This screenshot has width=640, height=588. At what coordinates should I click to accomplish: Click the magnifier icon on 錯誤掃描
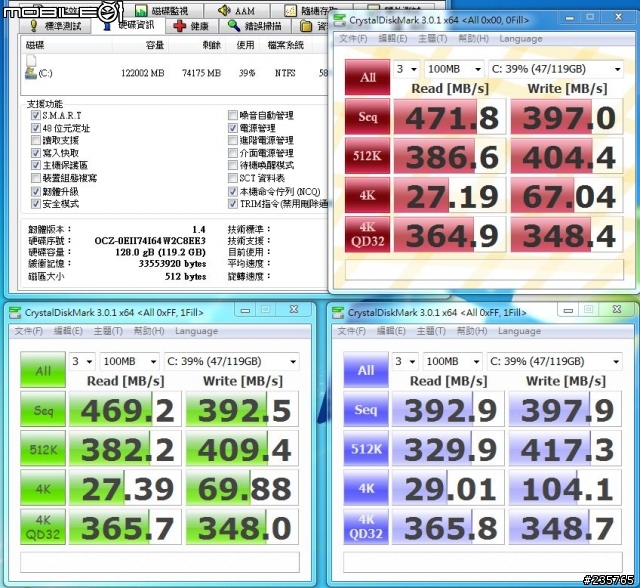click(234, 26)
